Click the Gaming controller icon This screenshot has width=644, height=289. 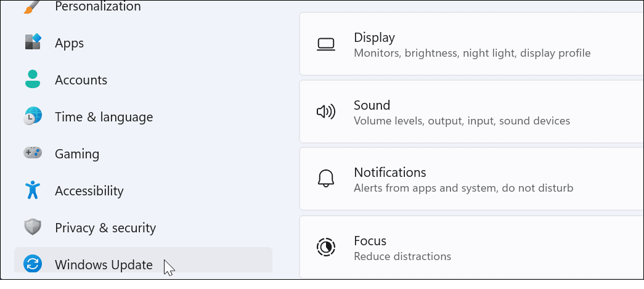click(33, 153)
